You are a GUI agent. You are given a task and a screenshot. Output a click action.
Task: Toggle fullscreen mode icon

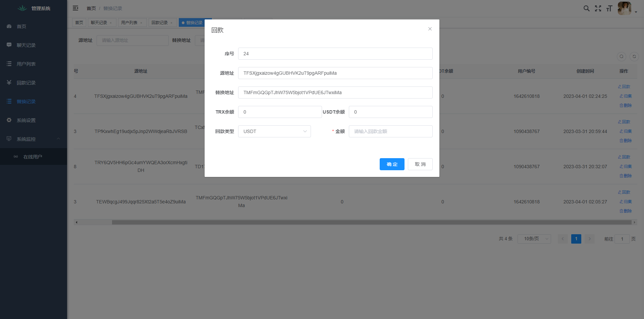598,8
